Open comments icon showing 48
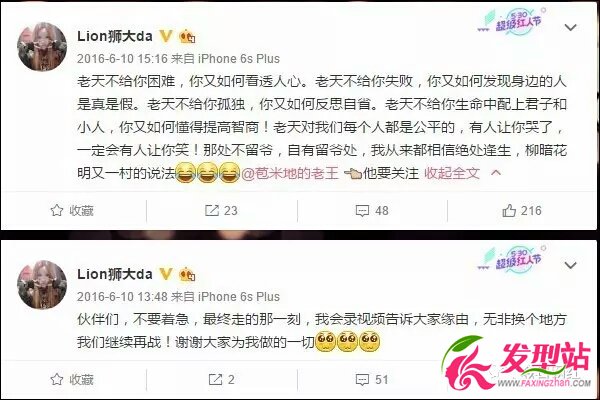The width and height of the screenshot is (600, 400). [362, 211]
